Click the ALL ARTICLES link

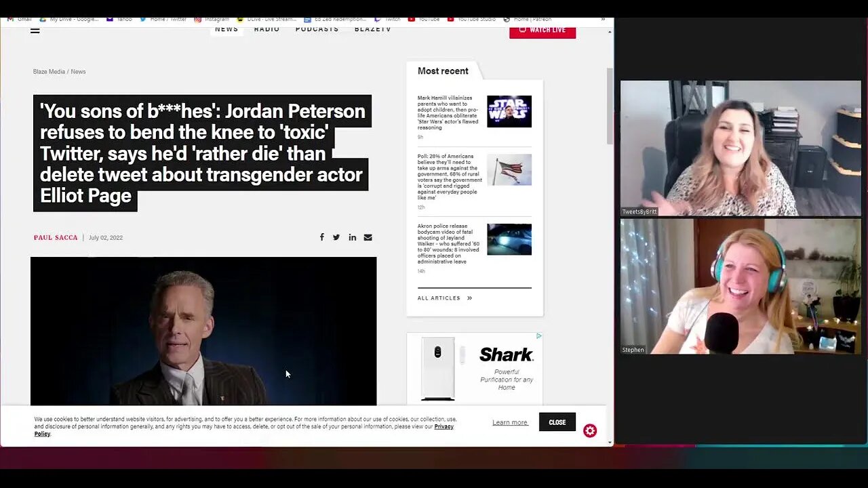click(x=439, y=298)
